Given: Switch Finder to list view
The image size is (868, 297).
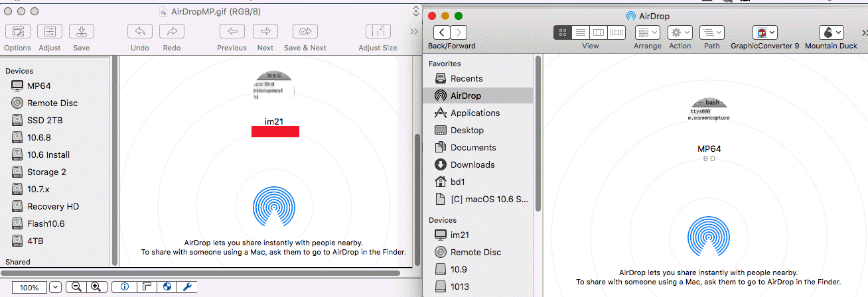Looking at the screenshot, I should (x=581, y=32).
